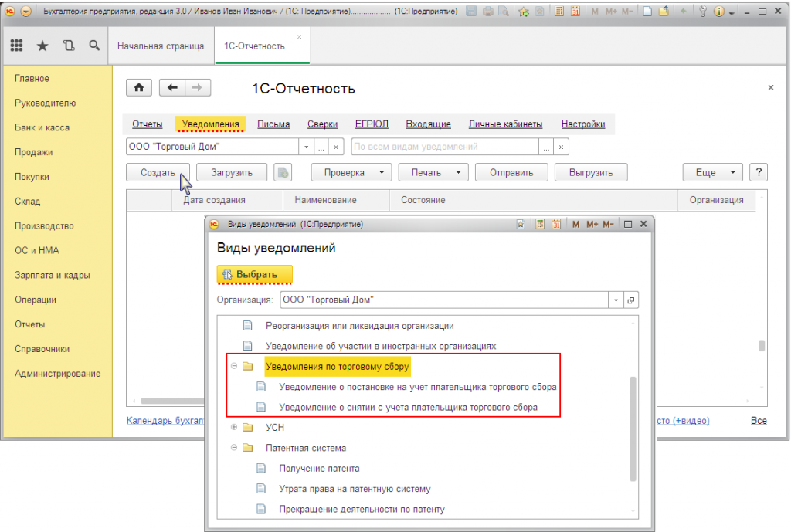The width and height of the screenshot is (791, 532).
Task: Clear the ООО "Торговый Дом" filter with its x button
Action: pyautogui.click(x=336, y=147)
